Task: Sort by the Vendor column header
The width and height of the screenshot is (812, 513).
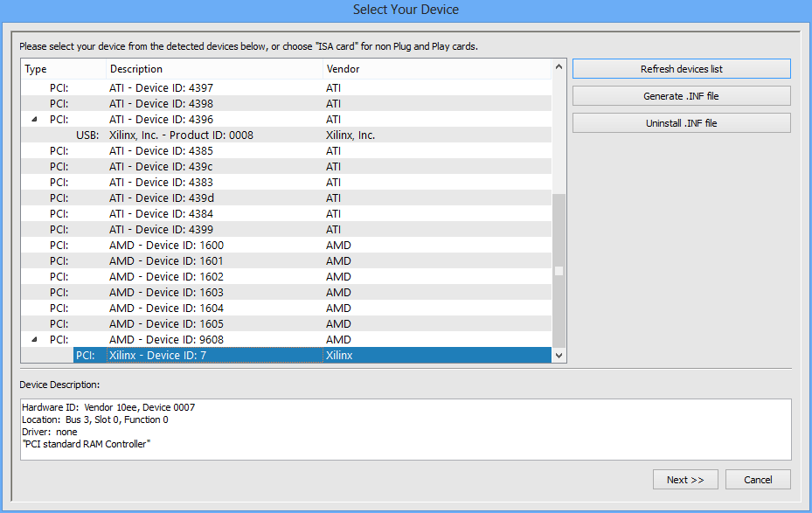Action: click(x=435, y=69)
